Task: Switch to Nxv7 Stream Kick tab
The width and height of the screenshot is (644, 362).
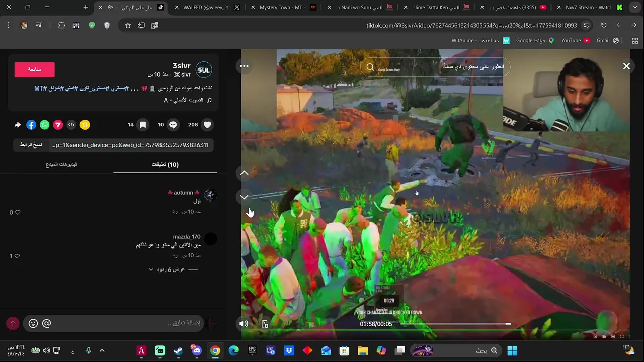Action: coord(588,7)
